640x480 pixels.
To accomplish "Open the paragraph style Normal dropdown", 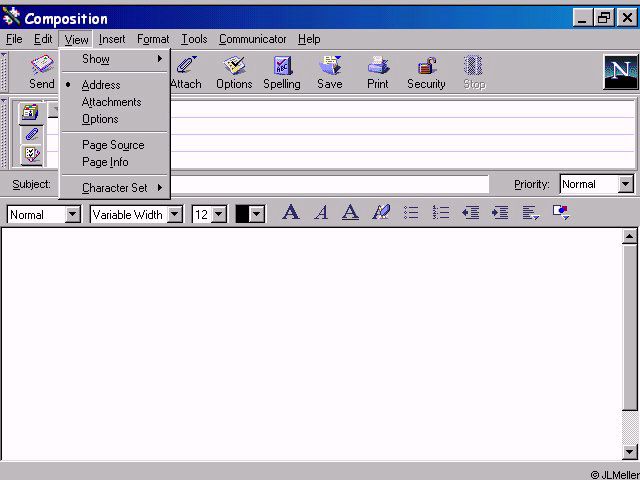I will [x=73, y=214].
